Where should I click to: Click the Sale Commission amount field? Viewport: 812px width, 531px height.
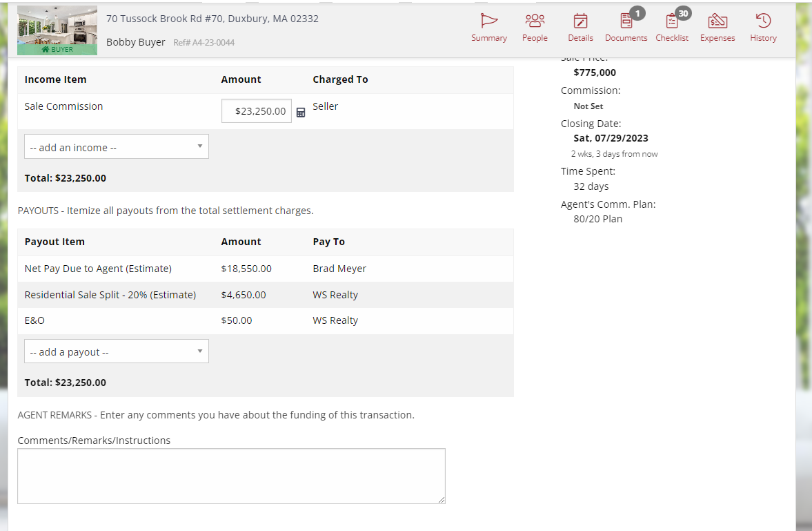pyautogui.click(x=256, y=110)
